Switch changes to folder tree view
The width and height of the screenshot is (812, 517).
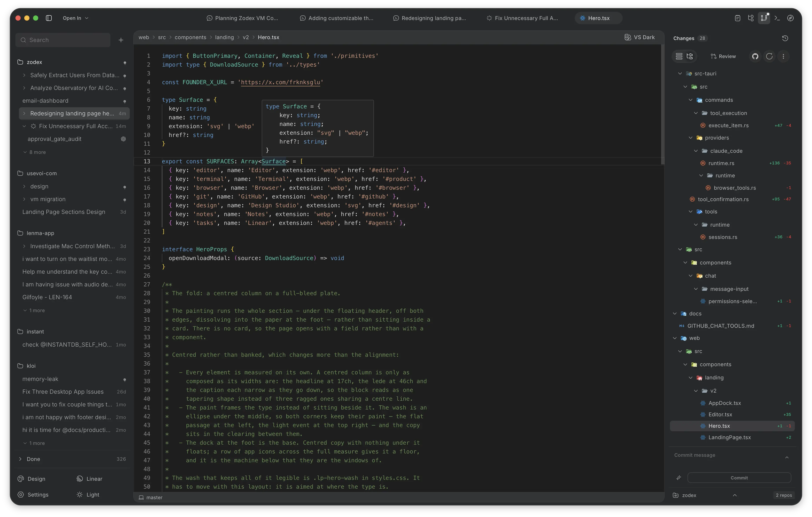pyautogui.click(x=690, y=56)
